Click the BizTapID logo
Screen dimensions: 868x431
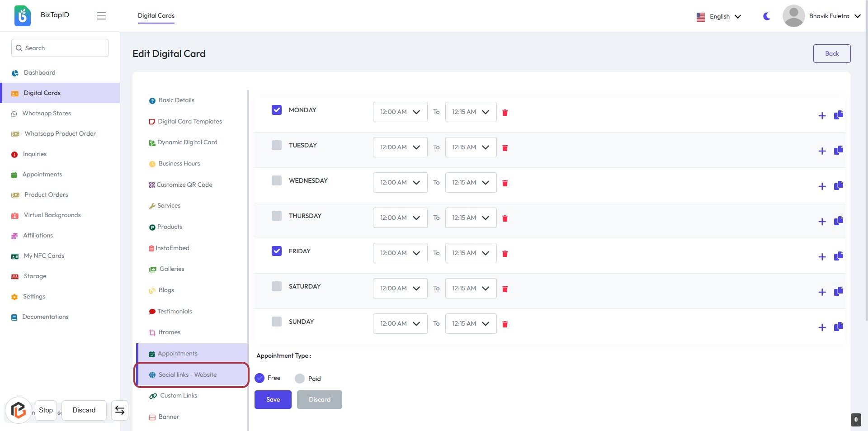(x=23, y=16)
